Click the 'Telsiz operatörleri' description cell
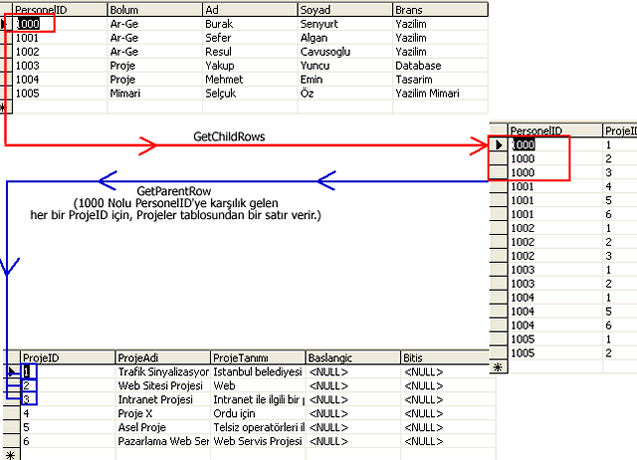 tap(257, 427)
